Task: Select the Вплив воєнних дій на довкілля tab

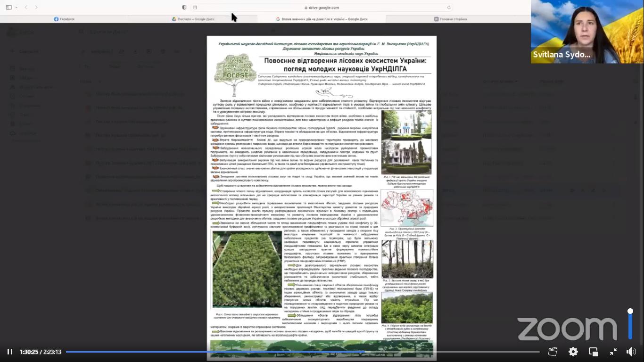Action: (322, 19)
